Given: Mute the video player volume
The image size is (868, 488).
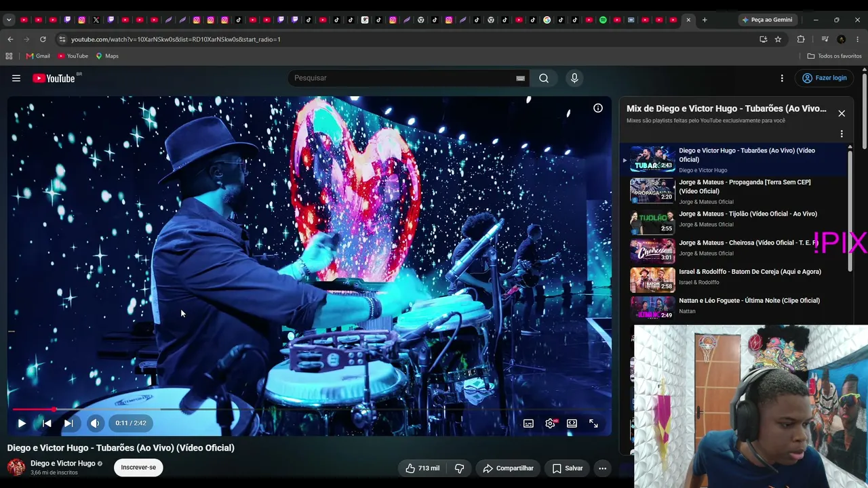Looking at the screenshot, I should (95, 423).
